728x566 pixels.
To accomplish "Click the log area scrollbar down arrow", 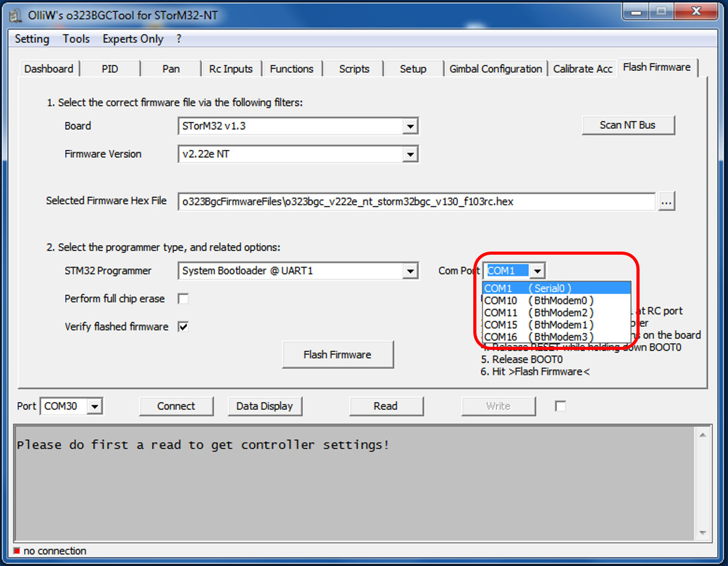I will 702,533.
